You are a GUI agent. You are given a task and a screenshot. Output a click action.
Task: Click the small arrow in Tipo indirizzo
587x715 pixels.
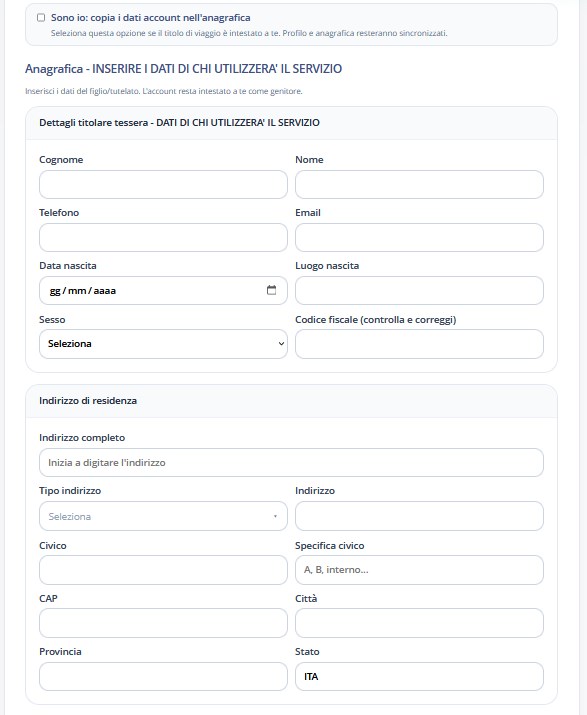275,516
